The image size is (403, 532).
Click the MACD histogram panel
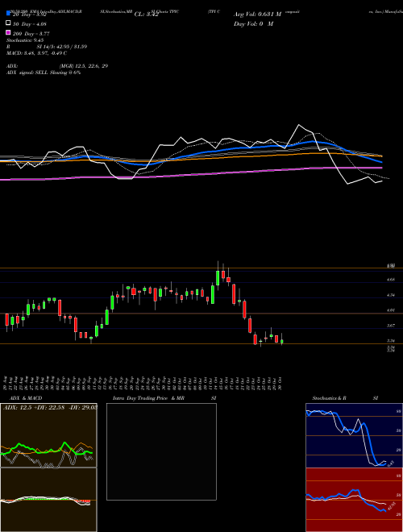click(48, 500)
